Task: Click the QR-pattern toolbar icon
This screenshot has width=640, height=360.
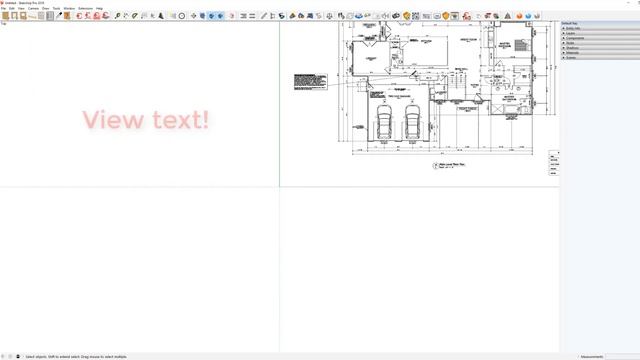Action: (x=416, y=16)
